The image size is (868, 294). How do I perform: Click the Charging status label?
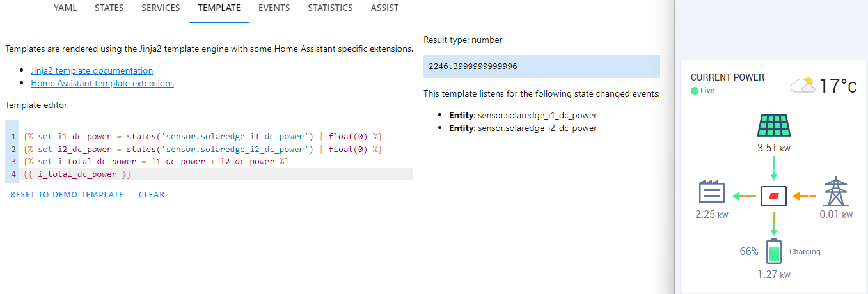pyautogui.click(x=805, y=252)
